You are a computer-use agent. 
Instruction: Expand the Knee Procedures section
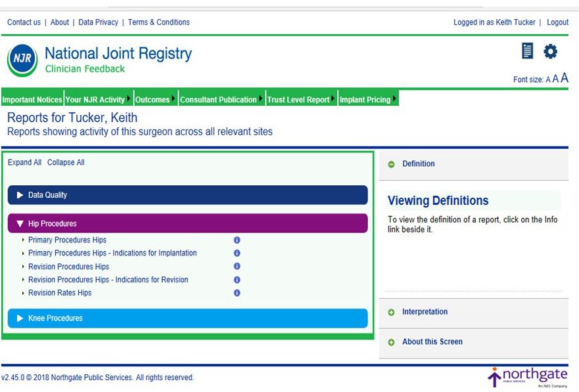click(187, 318)
